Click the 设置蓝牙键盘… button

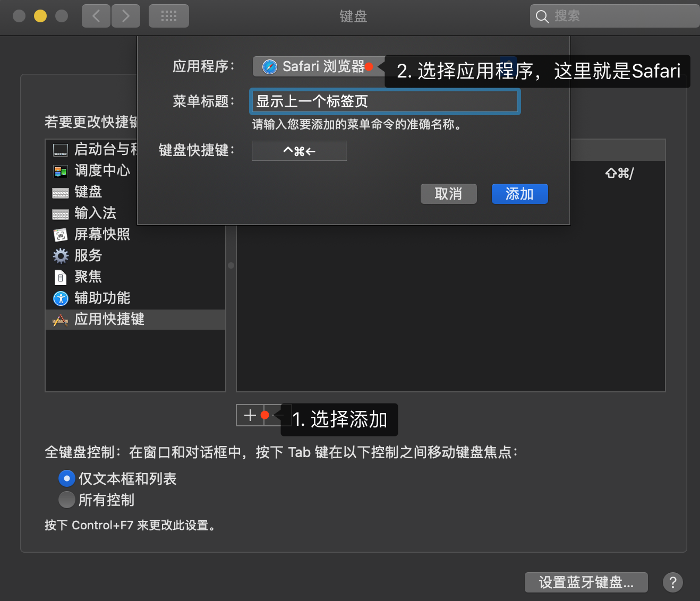(586, 582)
